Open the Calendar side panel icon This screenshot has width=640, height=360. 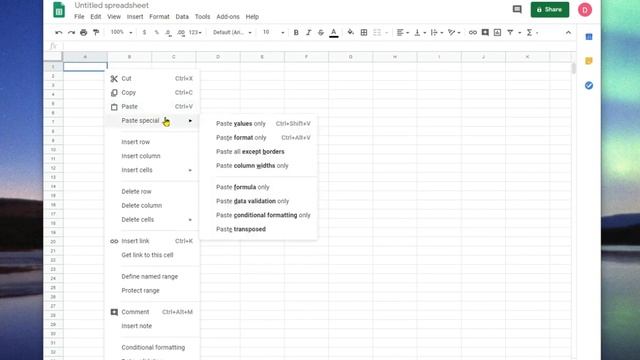[x=589, y=37]
